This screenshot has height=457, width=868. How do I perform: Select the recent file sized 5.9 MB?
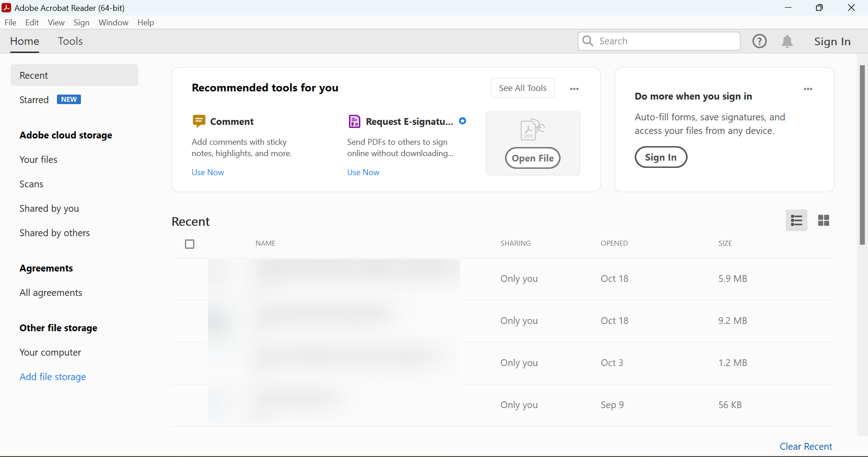[x=503, y=279]
